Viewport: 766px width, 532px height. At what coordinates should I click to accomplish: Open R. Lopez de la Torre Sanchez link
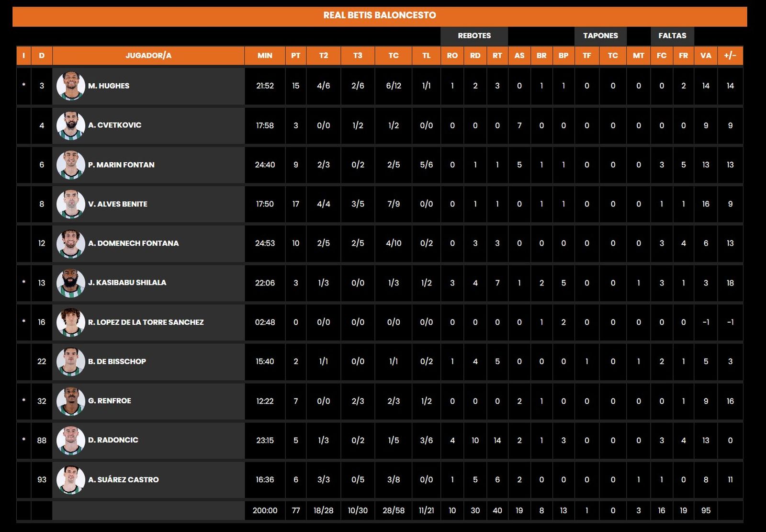[146, 322]
